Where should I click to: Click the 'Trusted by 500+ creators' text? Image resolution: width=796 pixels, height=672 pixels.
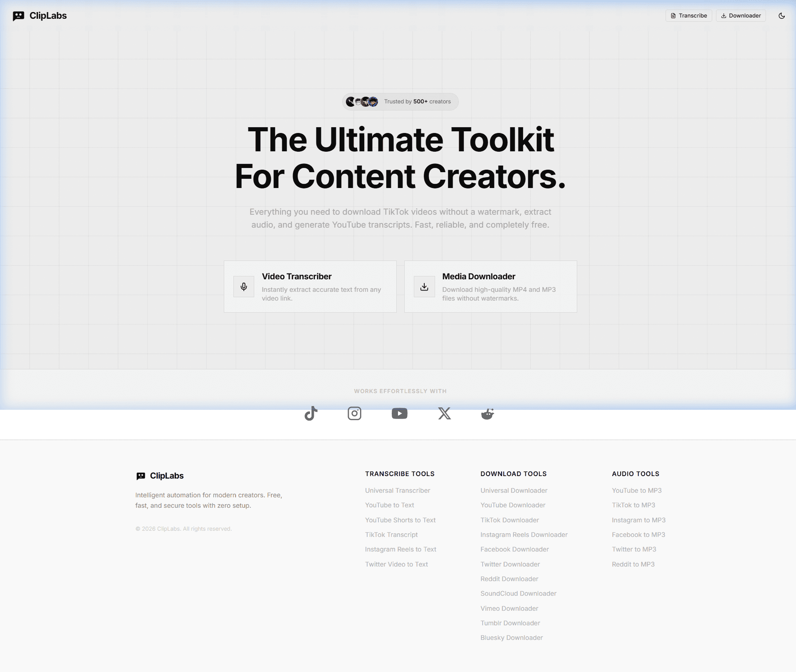point(418,102)
